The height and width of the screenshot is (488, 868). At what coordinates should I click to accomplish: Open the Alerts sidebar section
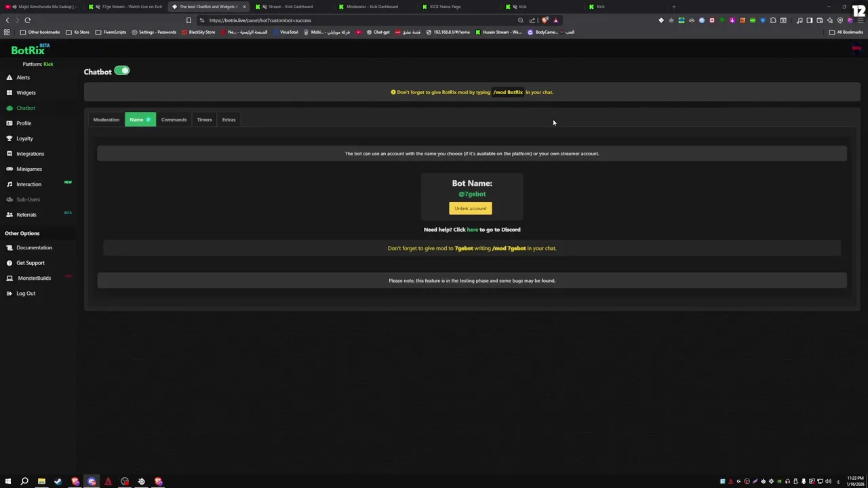[x=23, y=77]
